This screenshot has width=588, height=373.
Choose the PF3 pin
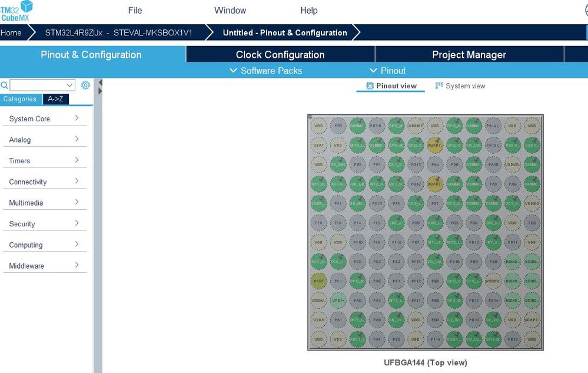pyautogui.click(x=396, y=203)
